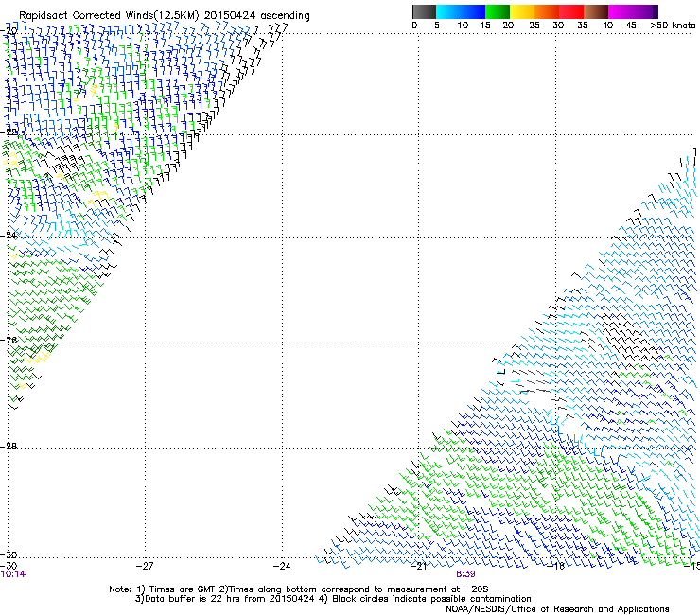
Task: Click the yellow 20-25 knots legend segment
Action: pos(522,11)
